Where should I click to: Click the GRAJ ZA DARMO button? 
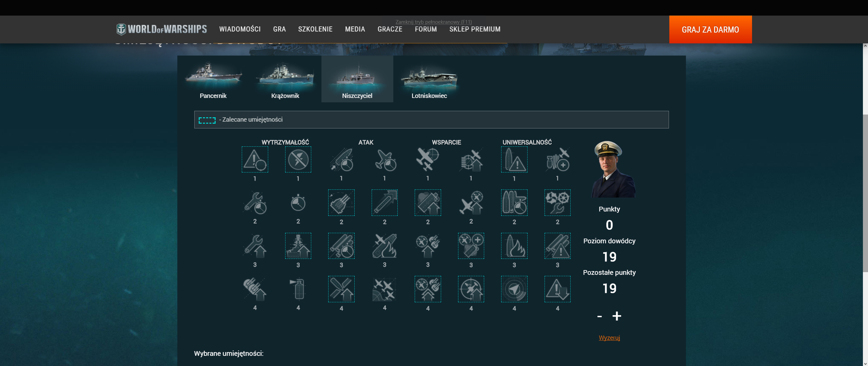point(710,29)
